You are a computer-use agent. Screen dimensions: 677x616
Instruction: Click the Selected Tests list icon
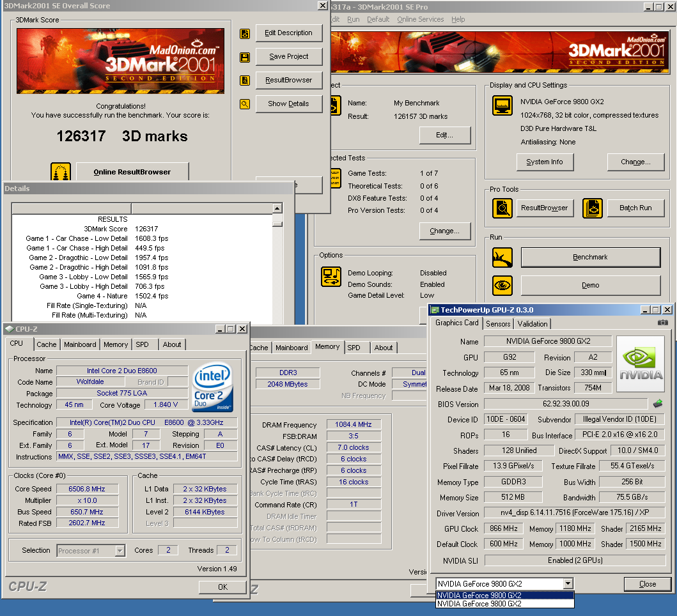tap(336, 178)
